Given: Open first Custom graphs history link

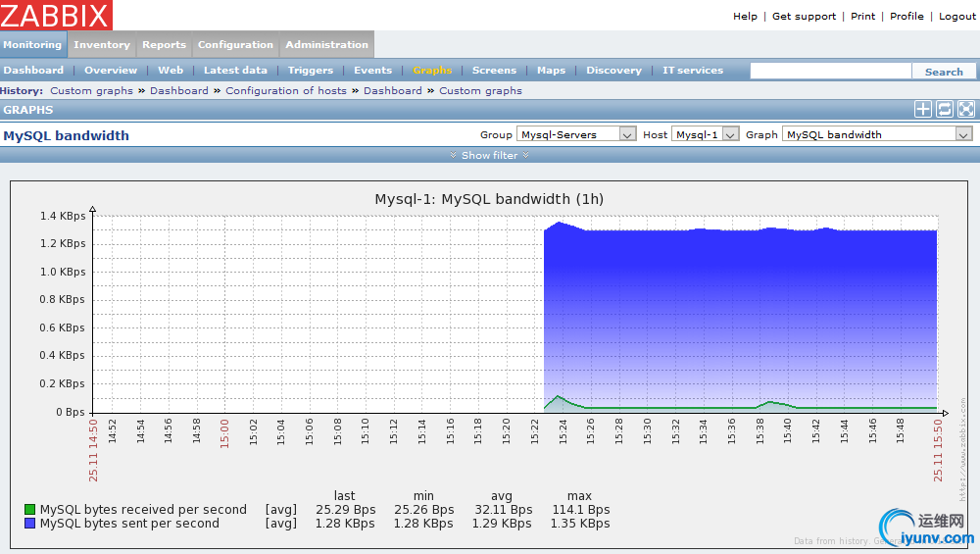Looking at the screenshot, I should coord(91,90).
